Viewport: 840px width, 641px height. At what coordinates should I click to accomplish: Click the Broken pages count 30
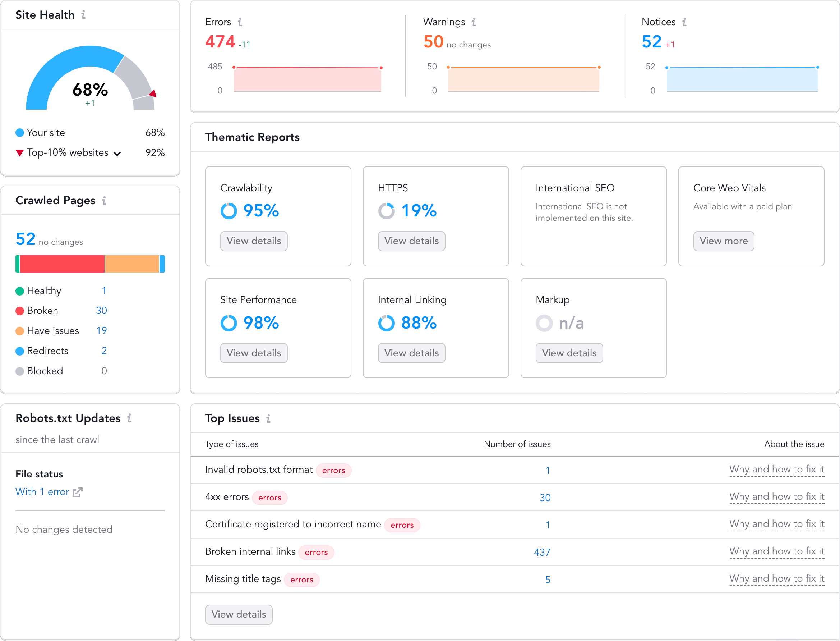click(101, 311)
